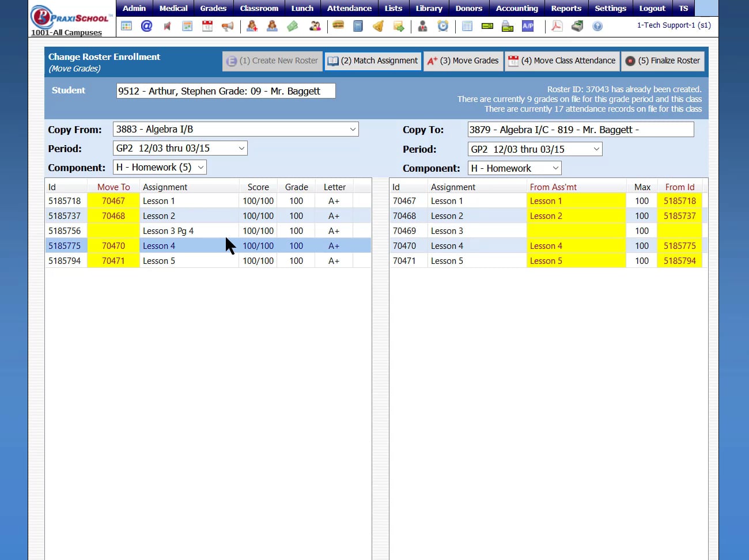Open the Copy From Period dropdown
Image resolution: width=749 pixels, height=560 pixels.
click(180, 149)
